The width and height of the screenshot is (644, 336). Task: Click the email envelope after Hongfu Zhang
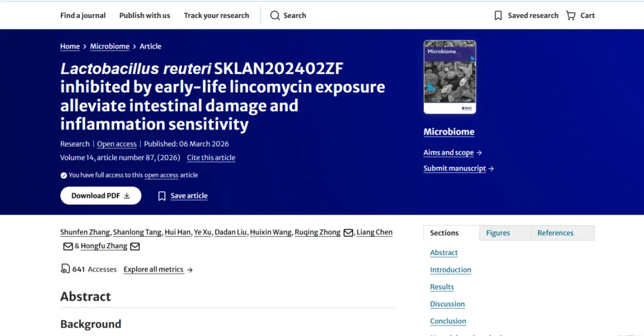135,246
